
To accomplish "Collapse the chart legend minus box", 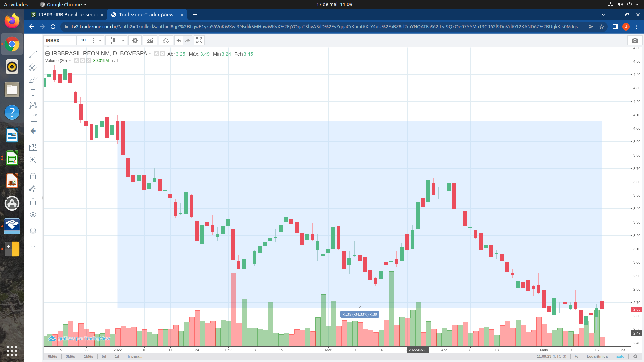I will (x=48, y=54).
